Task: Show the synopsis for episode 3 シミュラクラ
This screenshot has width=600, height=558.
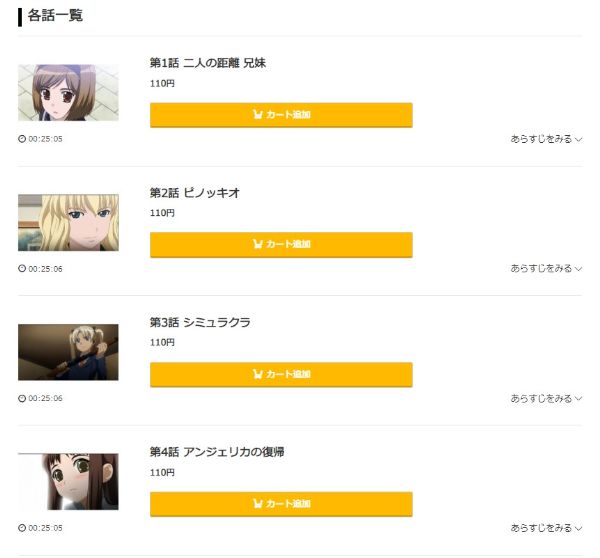Action: click(546, 398)
